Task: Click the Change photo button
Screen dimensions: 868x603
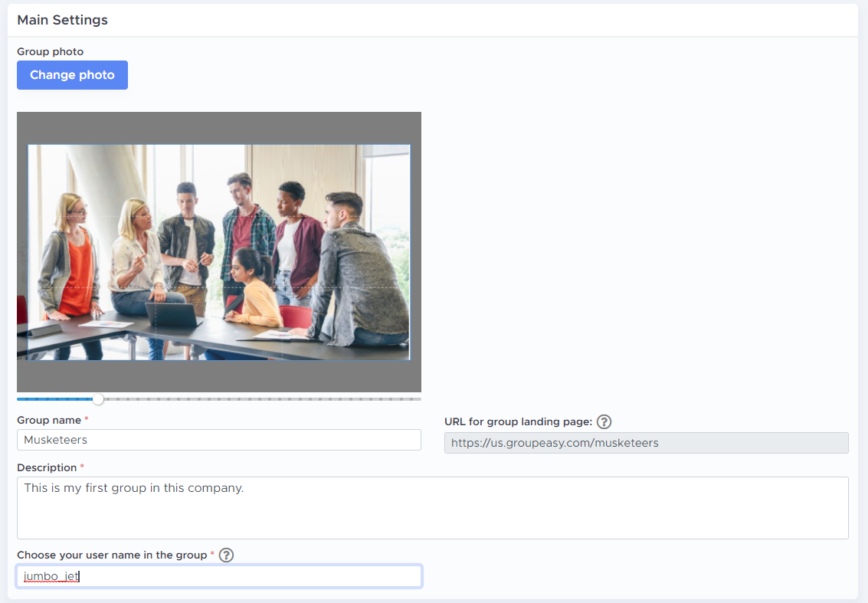Action: 72,75
